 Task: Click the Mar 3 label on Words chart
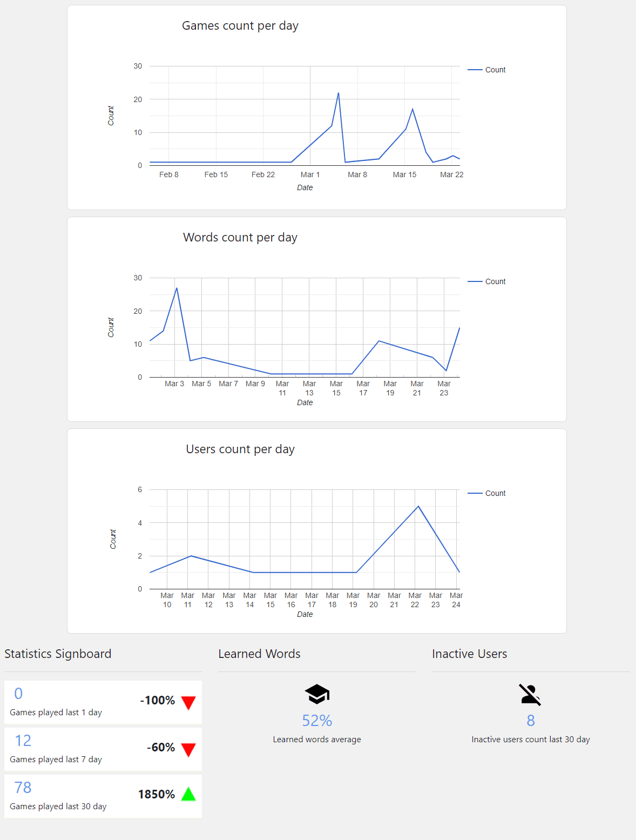click(x=174, y=384)
